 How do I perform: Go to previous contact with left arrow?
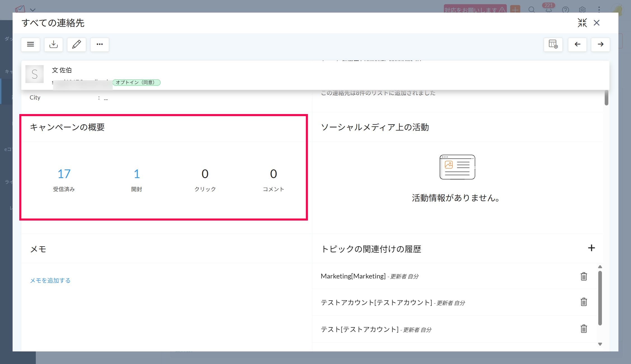point(577,44)
